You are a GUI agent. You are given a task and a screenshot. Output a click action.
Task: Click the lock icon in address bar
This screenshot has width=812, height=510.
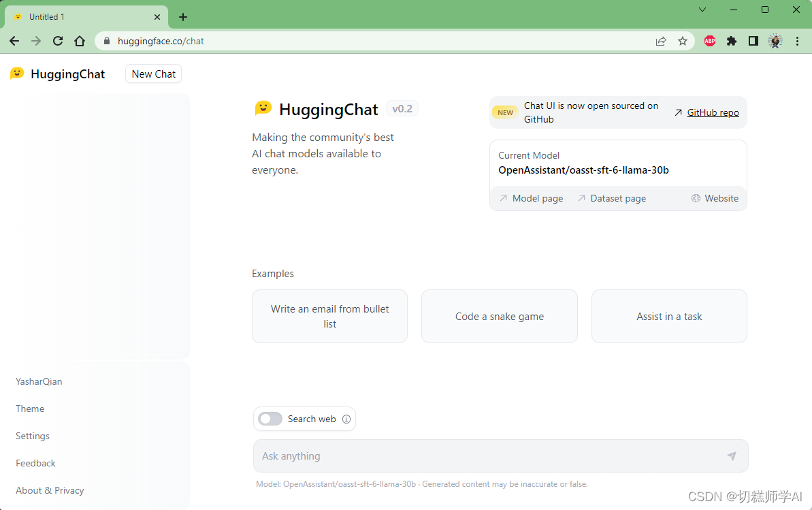pyautogui.click(x=107, y=41)
